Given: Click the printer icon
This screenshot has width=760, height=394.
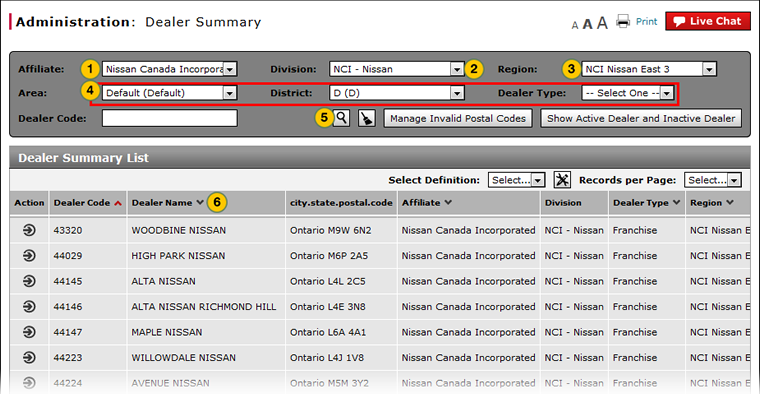Looking at the screenshot, I should click(623, 21).
